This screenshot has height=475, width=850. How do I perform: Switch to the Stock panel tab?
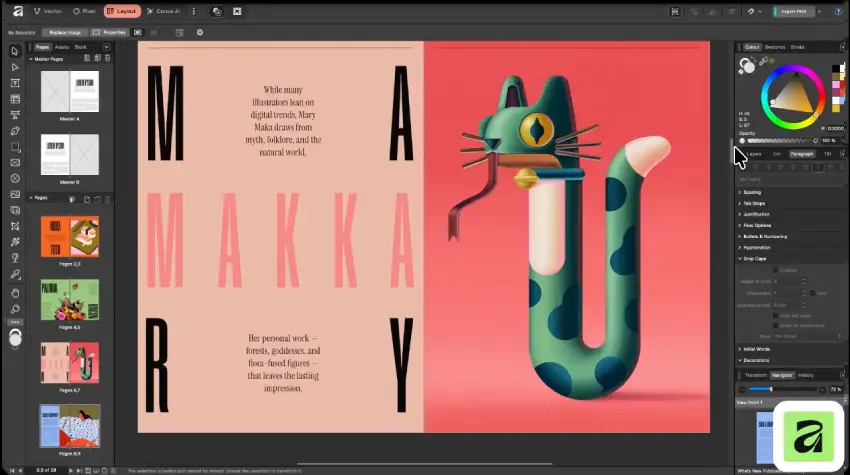pos(81,47)
